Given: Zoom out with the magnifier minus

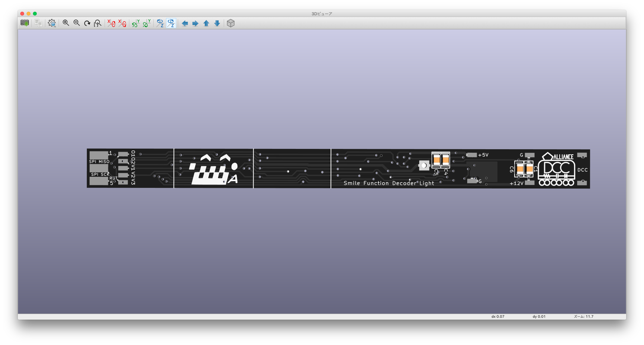Looking at the screenshot, I should pyautogui.click(x=76, y=23).
